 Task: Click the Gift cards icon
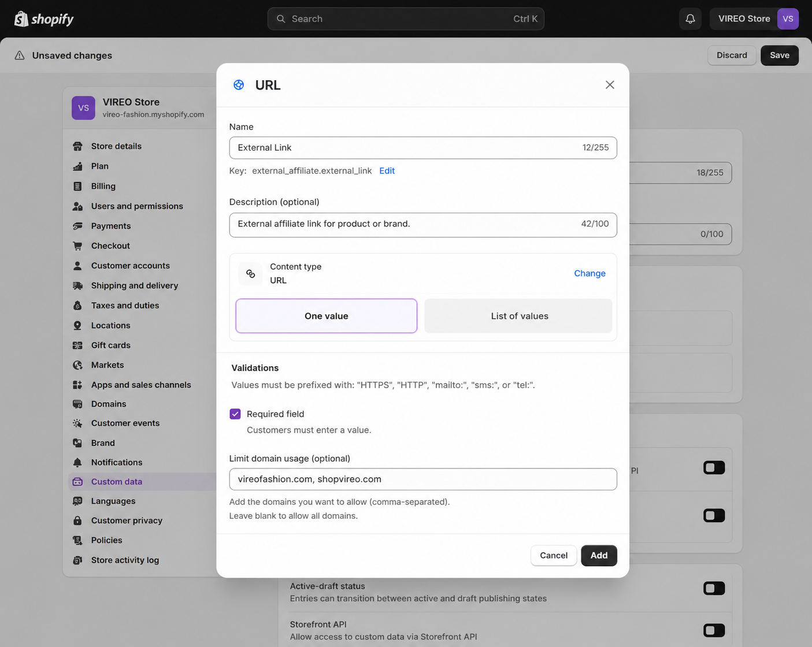click(x=77, y=345)
